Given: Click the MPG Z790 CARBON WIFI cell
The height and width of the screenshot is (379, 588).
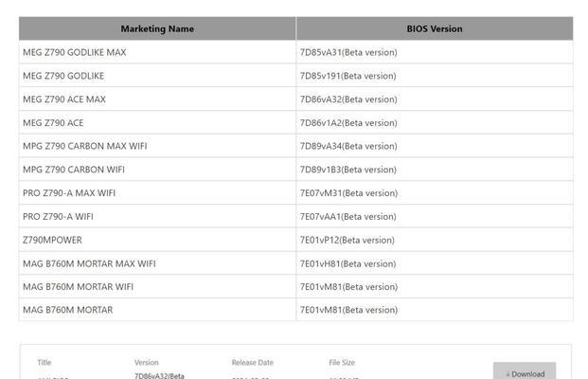Looking at the screenshot, I should [157, 170].
